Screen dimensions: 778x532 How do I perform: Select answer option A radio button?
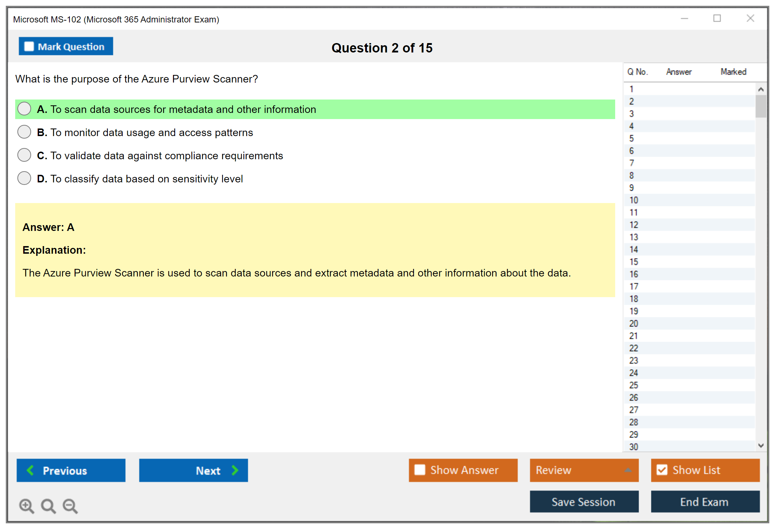[x=24, y=109]
